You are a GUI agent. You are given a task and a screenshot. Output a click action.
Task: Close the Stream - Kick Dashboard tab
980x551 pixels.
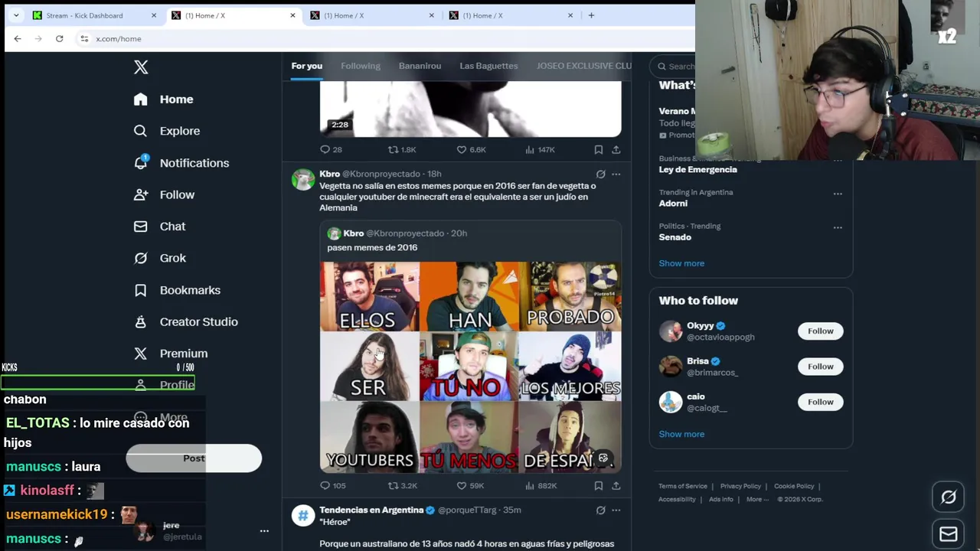pyautogui.click(x=154, y=15)
